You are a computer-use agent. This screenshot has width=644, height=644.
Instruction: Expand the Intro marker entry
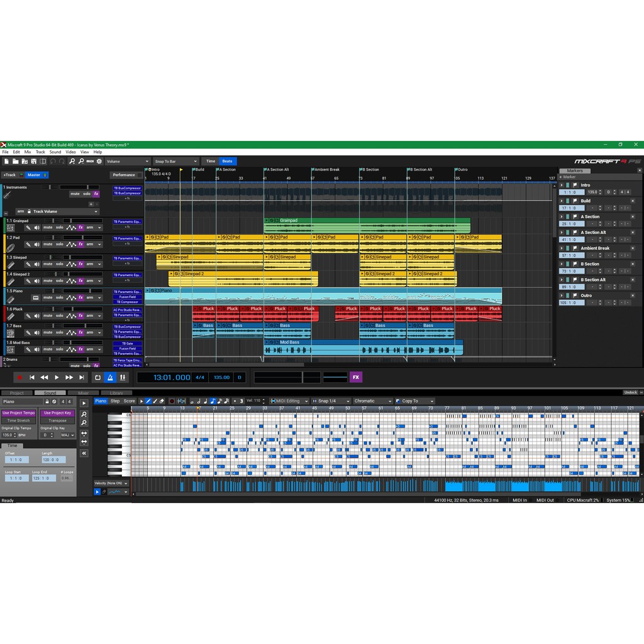pos(562,186)
